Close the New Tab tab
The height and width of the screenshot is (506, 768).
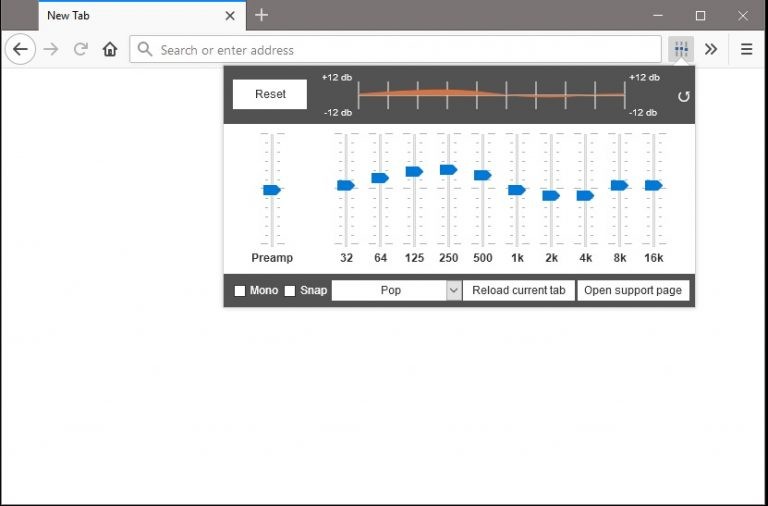point(231,16)
